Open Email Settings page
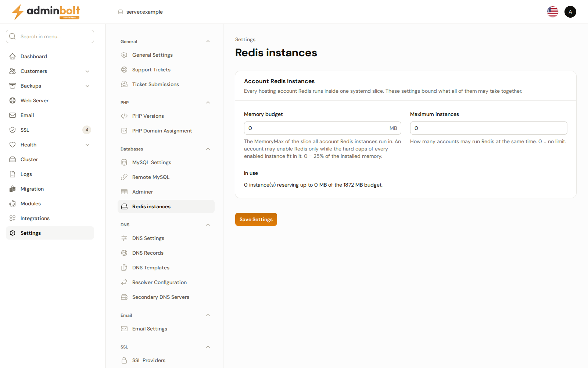Image resolution: width=588 pixels, height=368 pixels. (x=166, y=329)
